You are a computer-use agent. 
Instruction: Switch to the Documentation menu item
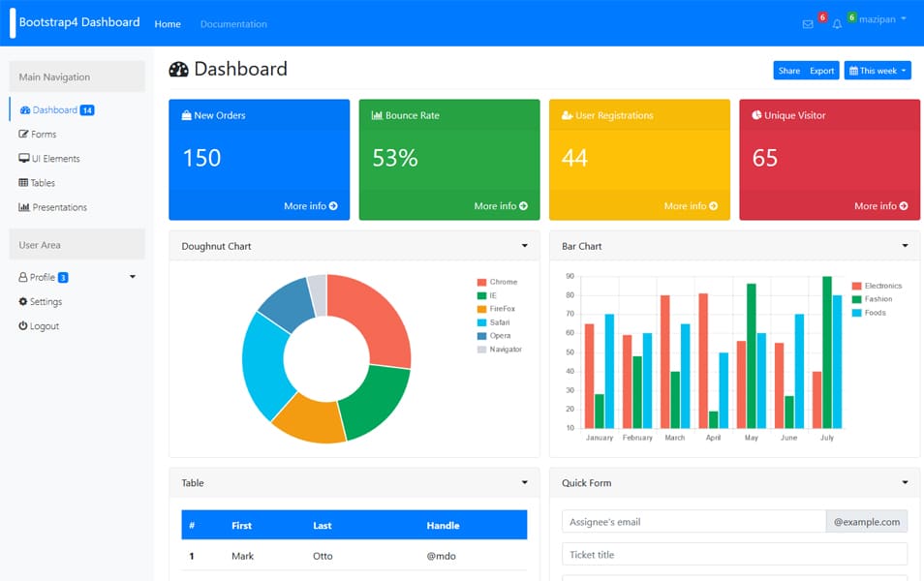tap(232, 23)
